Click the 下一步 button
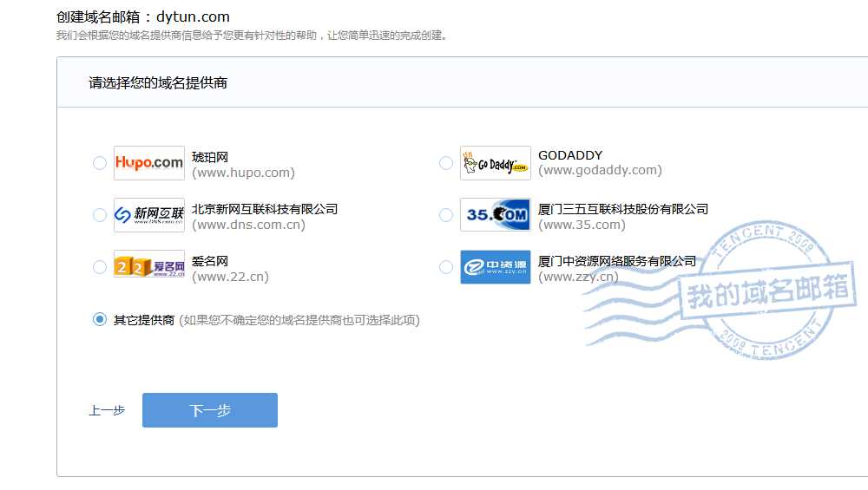The height and width of the screenshot is (490, 868). pos(210,410)
